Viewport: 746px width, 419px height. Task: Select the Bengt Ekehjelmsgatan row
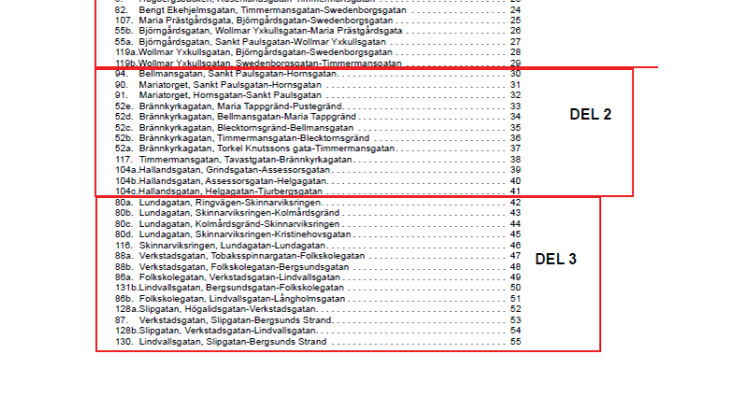click(x=318, y=10)
